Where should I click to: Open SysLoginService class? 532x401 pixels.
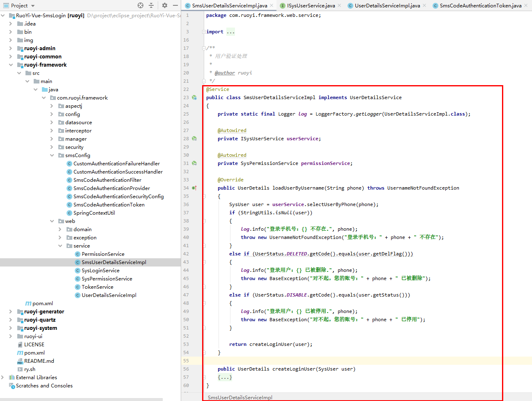[x=101, y=271]
